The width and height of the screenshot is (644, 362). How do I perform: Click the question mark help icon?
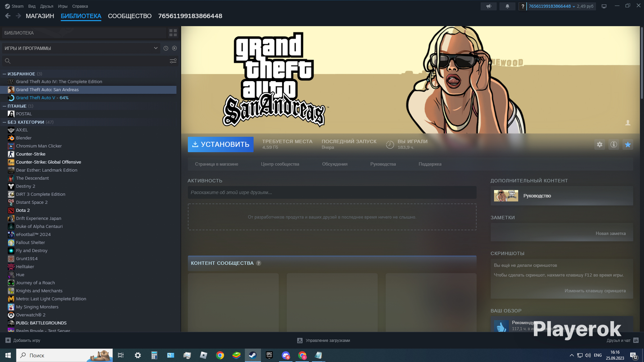[x=523, y=6]
